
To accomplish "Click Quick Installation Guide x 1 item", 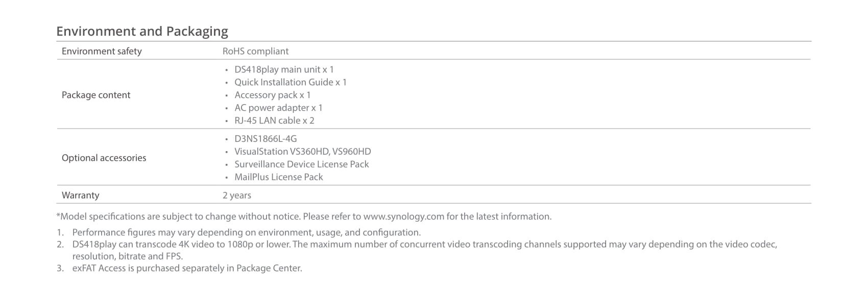I will point(291,82).
